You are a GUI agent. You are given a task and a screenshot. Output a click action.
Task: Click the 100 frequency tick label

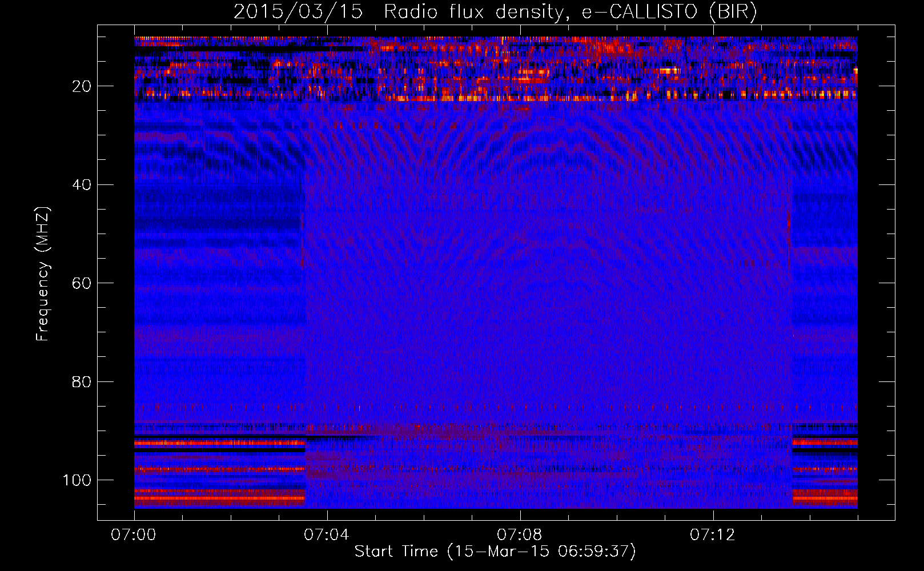pos(77,480)
